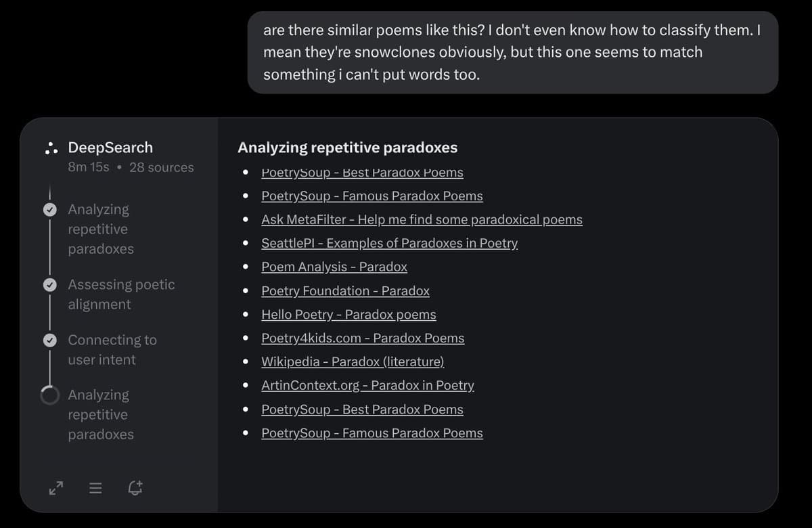The height and width of the screenshot is (528, 812).
Task: Open ArtinContext.org - Paradox in Poetry link
Action: (x=367, y=385)
